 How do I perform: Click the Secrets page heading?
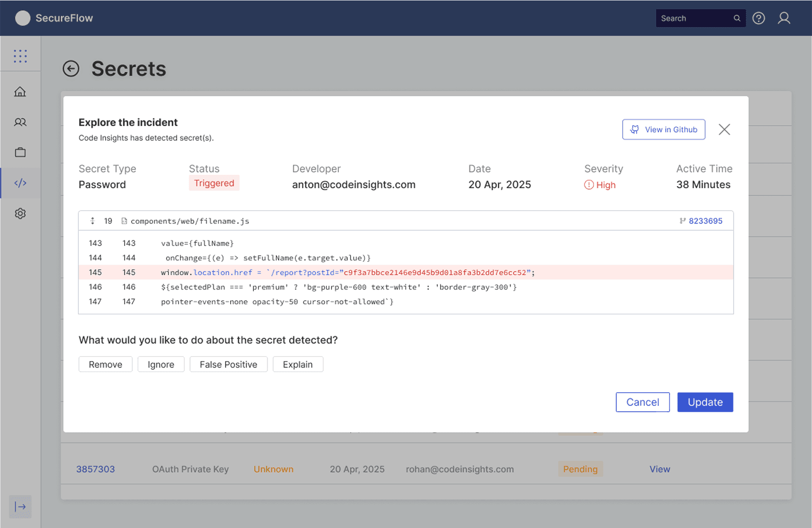point(129,69)
